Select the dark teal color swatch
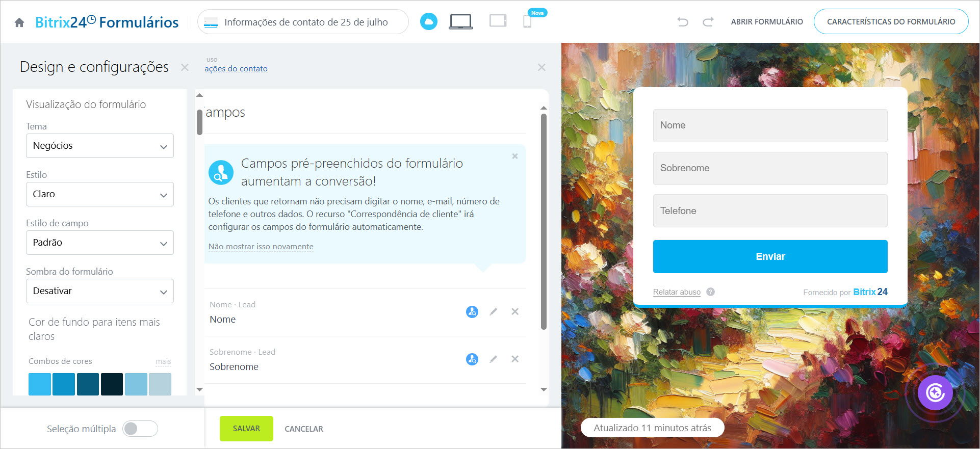980x449 pixels. pyautogui.click(x=88, y=384)
